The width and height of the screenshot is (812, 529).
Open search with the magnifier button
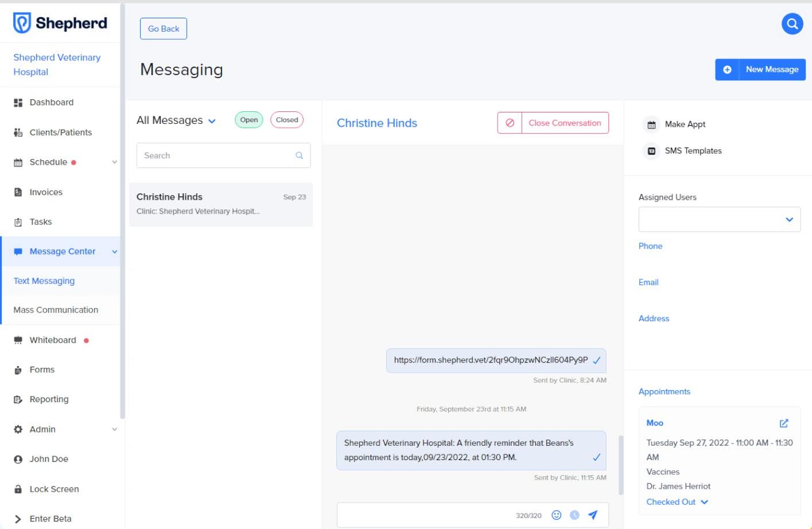(x=792, y=24)
